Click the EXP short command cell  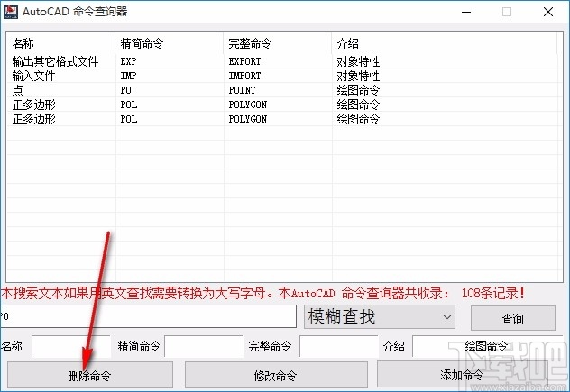click(x=129, y=61)
